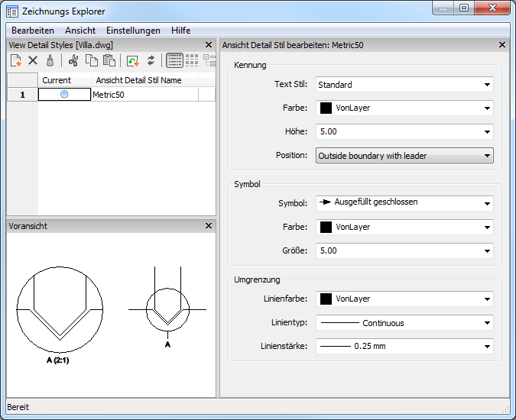This screenshot has height=420, width=516.
Task: Click the Regenerate icon with green arrow
Action: click(x=132, y=60)
